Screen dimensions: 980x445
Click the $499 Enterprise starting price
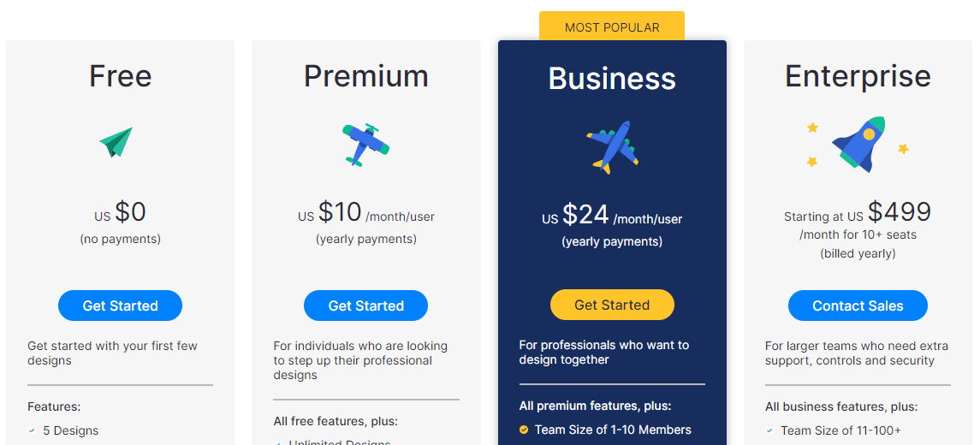coord(899,212)
